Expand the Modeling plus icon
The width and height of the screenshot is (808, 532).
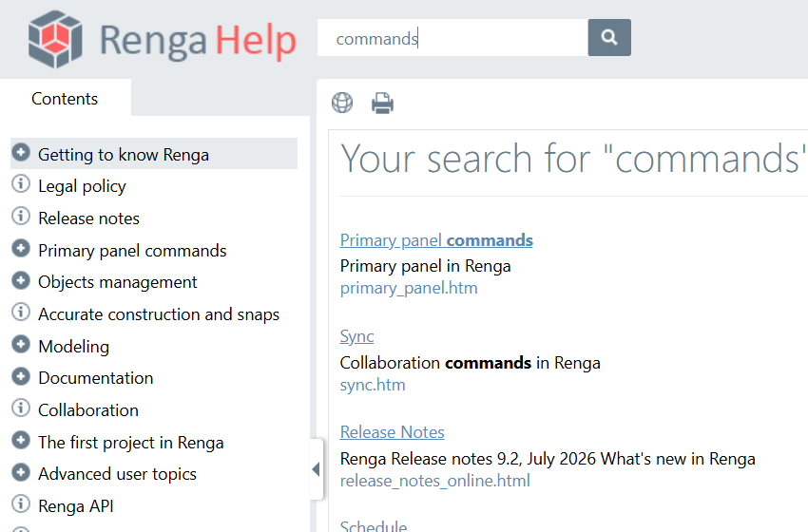point(21,344)
